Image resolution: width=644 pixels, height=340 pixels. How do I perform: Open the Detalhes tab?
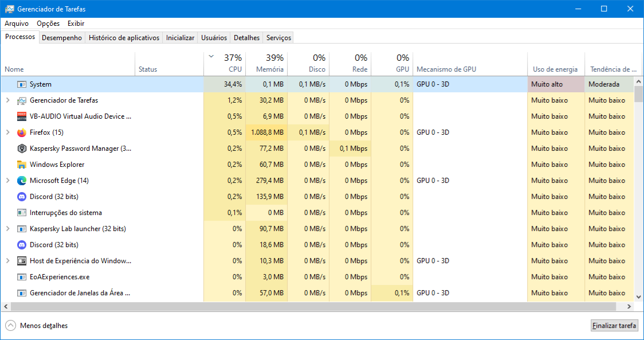pyautogui.click(x=246, y=38)
